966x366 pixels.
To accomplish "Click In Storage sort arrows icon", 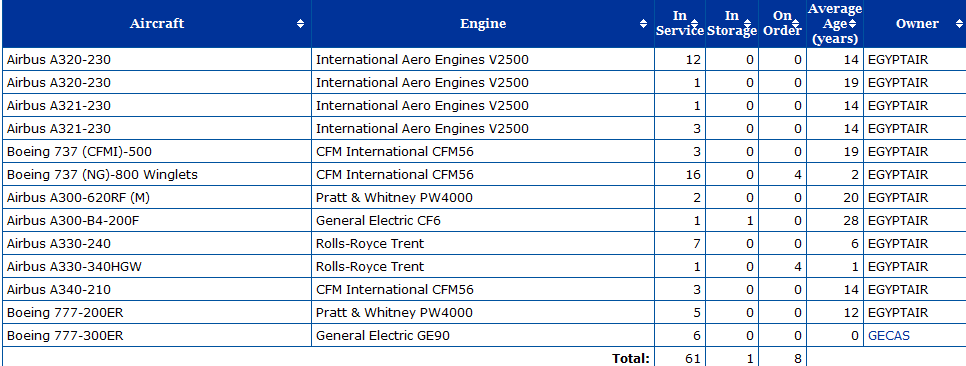I will point(747,24).
